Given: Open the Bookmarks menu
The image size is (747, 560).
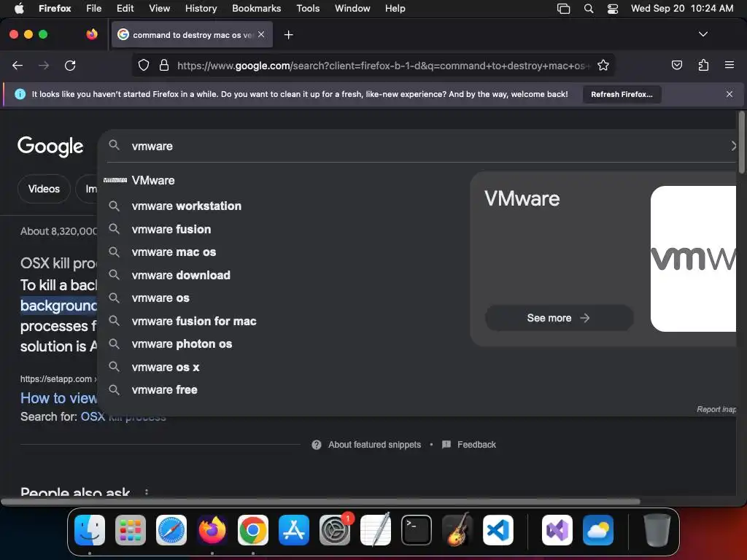Looking at the screenshot, I should click(256, 9).
